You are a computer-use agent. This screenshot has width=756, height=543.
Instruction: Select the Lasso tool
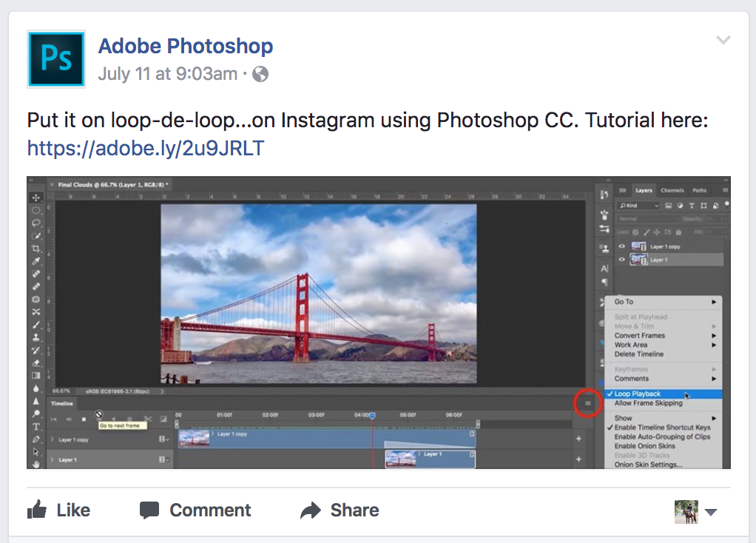coord(36,223)
